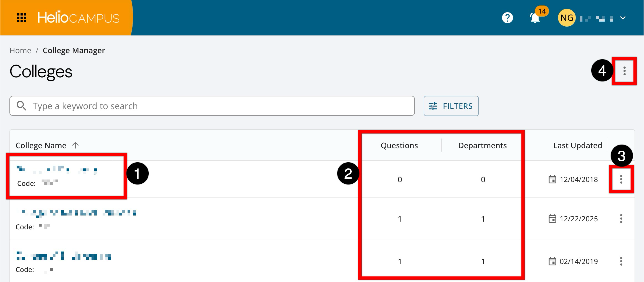Click the NG user avatar
Image resolution: width=644 pixels, height=282 pixels.
(x=566, y=18)
